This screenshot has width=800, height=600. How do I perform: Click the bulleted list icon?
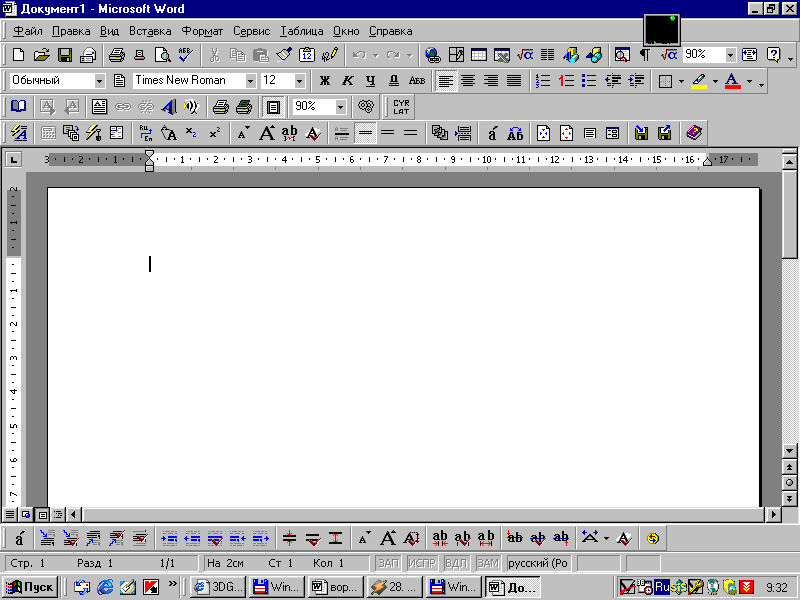589,81
